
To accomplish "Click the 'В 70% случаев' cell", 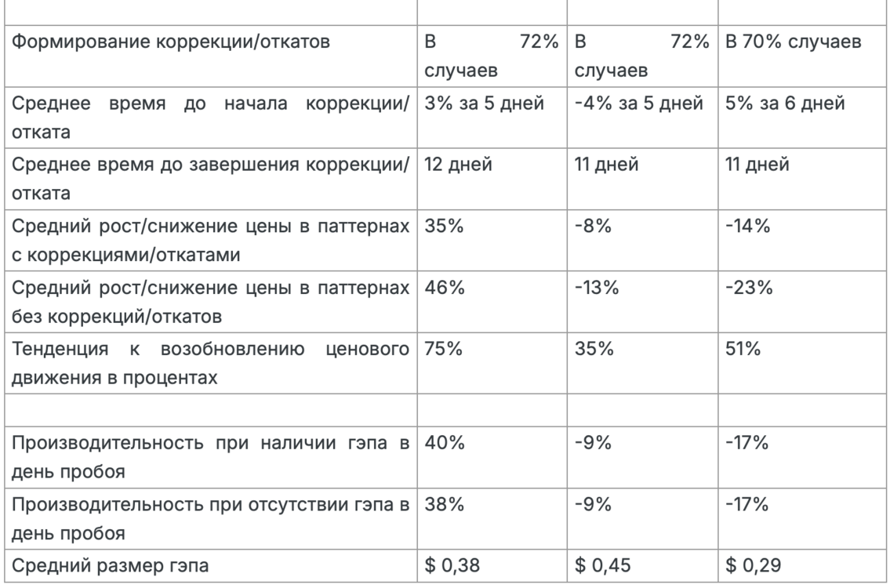I will (793, 42).
